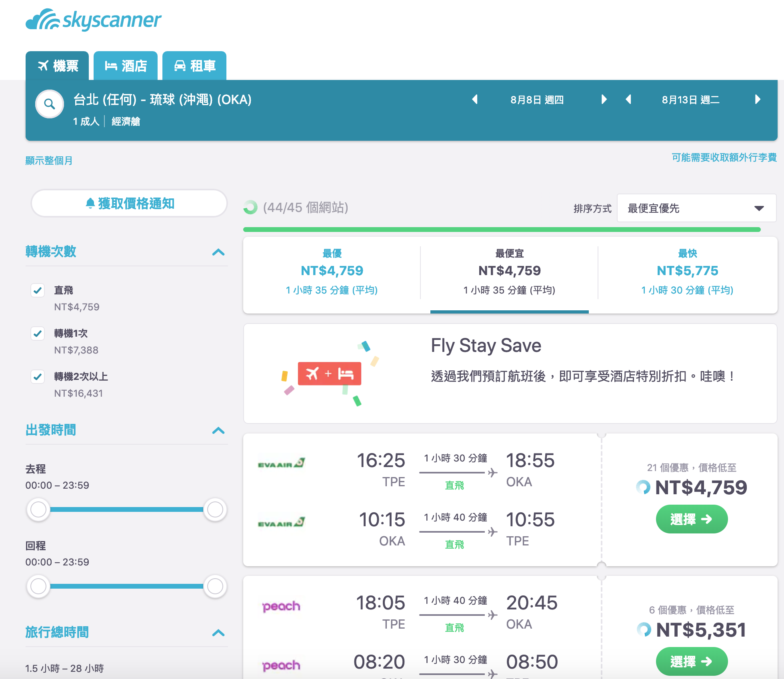Open the search magnifier icon button

(50, 104)
